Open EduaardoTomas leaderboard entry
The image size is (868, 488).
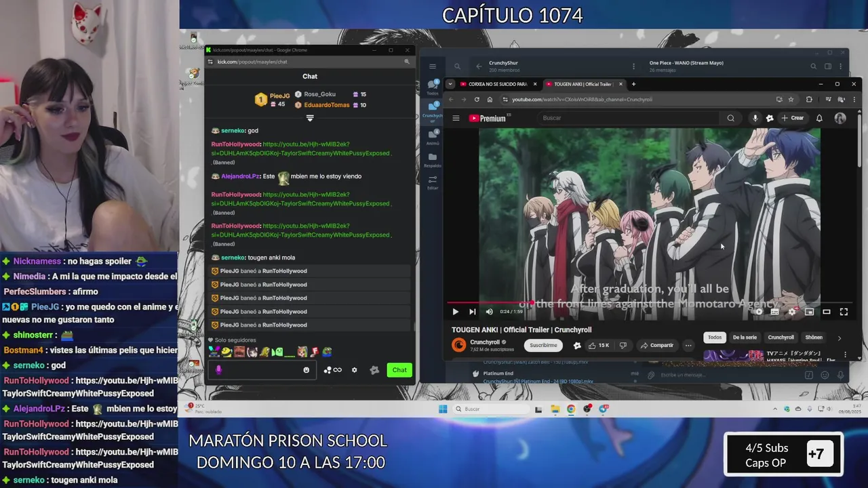[x=330, y=105]
